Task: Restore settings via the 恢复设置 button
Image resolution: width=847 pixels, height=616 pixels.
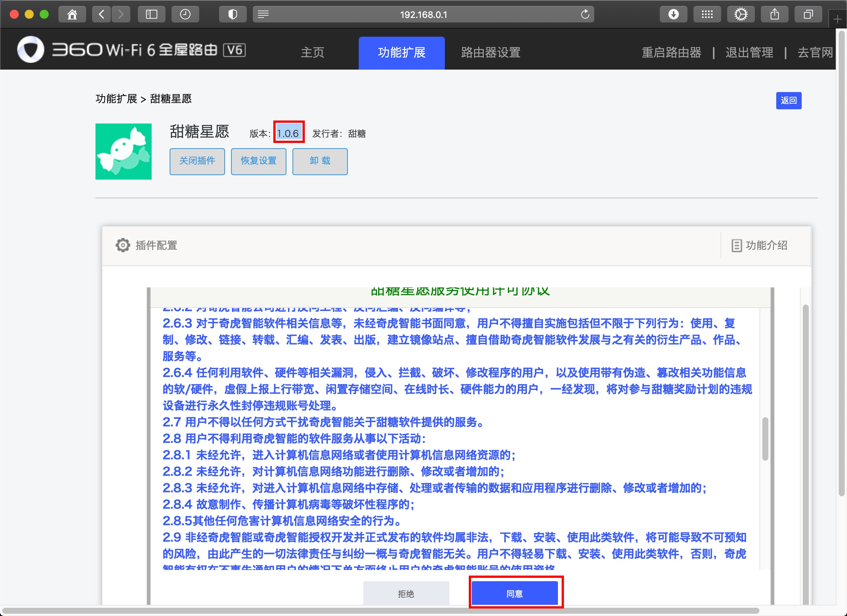Action: 258,161
